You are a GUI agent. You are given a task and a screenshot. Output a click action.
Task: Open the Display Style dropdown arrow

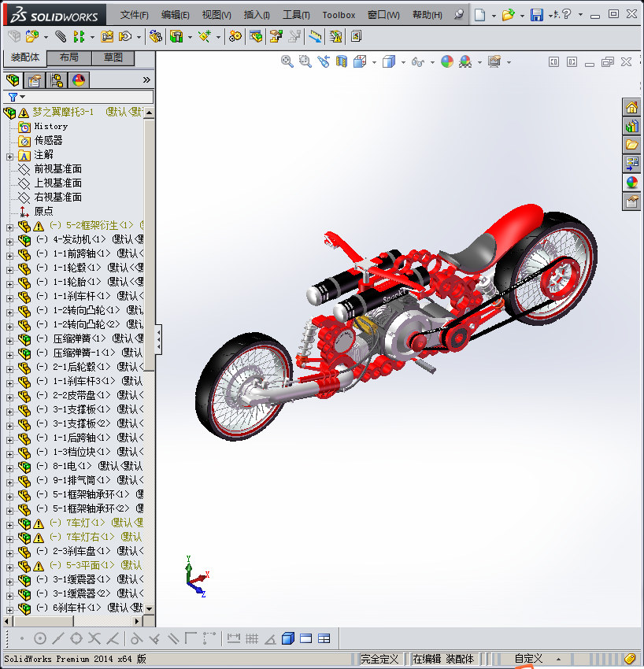click(403, 63)
